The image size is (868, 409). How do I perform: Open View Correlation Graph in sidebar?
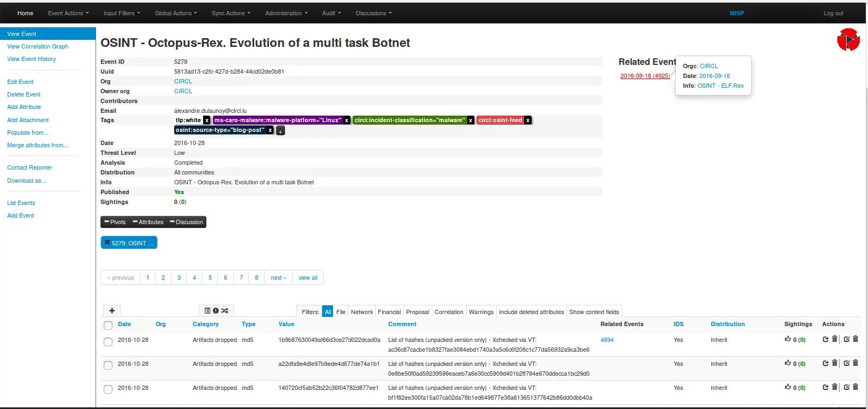coord(38,46)
